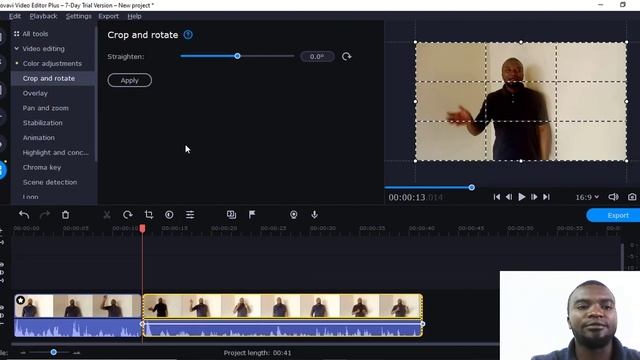640x360 pixels.
Task: Click the Transition wizard icon
Action: (231, 215)
